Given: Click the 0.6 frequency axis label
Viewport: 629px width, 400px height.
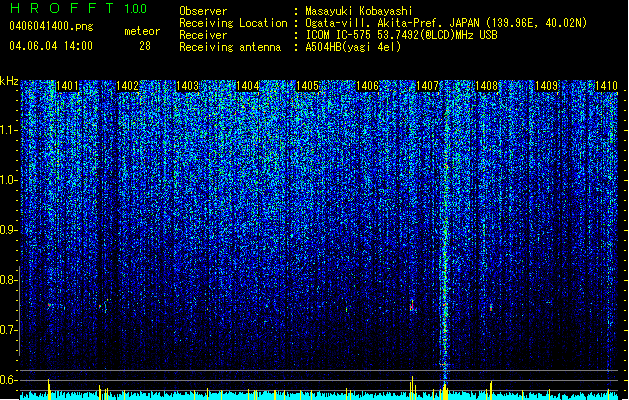Looking at the screenshot, I should coord(9,380).
